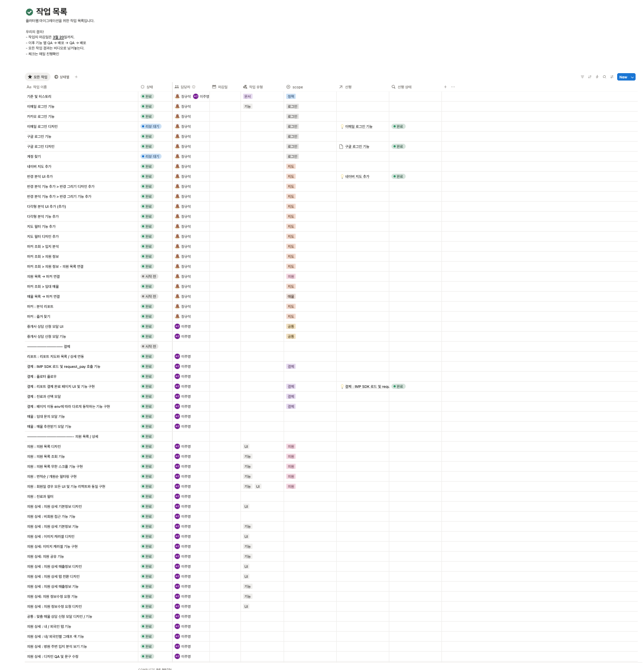Open scope column header menu
The width and height of the screenshot is (644, 670).
(310, 87)
